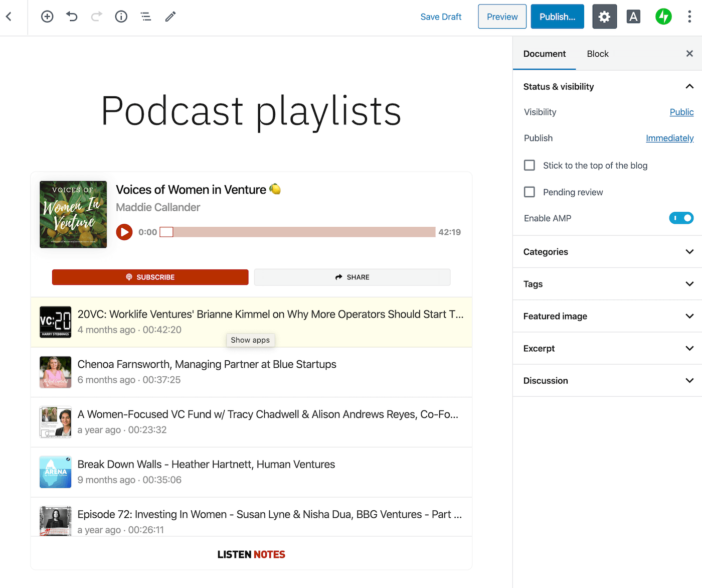This screenshot has height=588, width=702.
Task: Click the progress bar handle at 0:00
Action: 166,232
